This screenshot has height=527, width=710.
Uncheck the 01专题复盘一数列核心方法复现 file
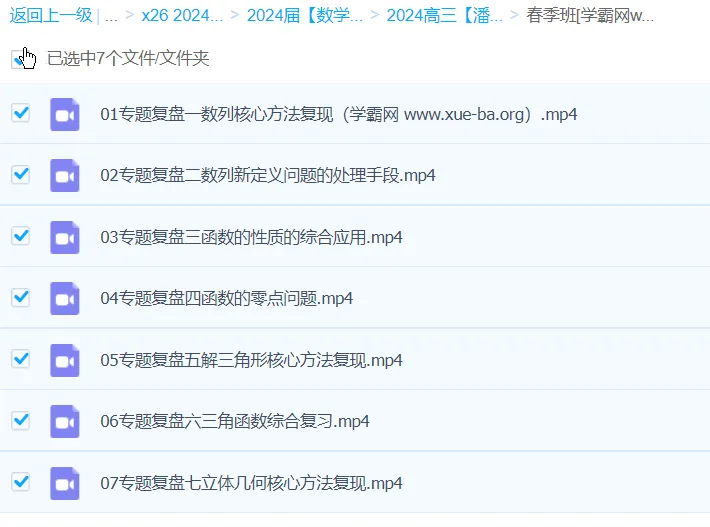[20, 113]
